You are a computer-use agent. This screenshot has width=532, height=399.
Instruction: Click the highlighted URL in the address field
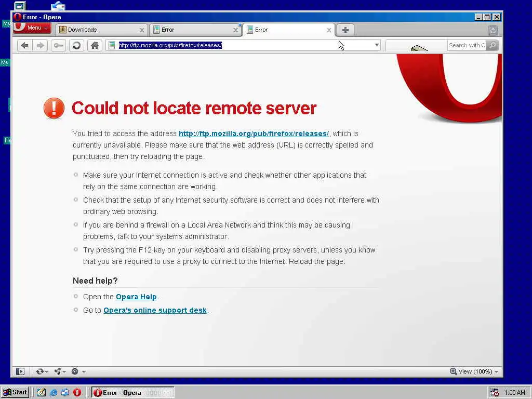170,45
